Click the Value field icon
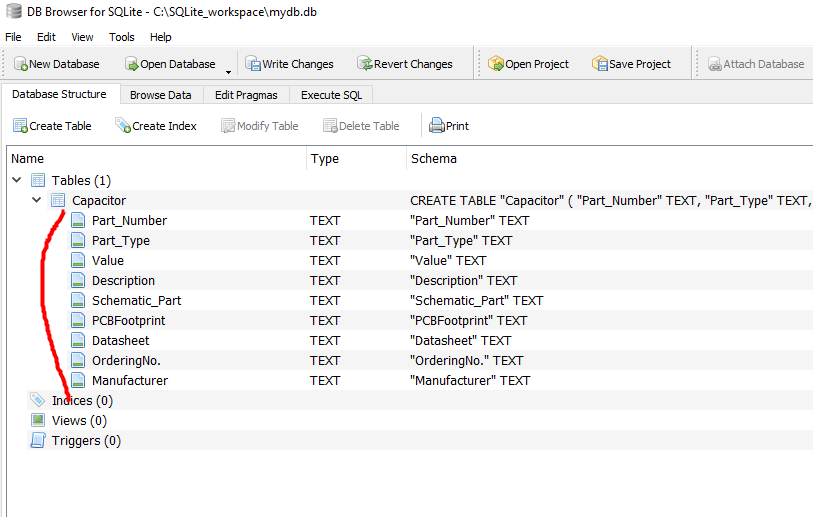The image size is (813, 517). 78,260
